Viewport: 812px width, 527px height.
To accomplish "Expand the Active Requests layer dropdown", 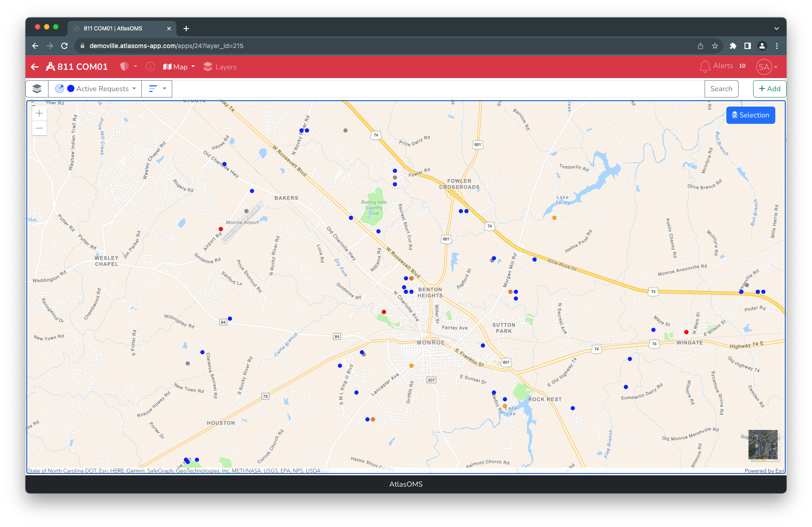I will (134, 89).
